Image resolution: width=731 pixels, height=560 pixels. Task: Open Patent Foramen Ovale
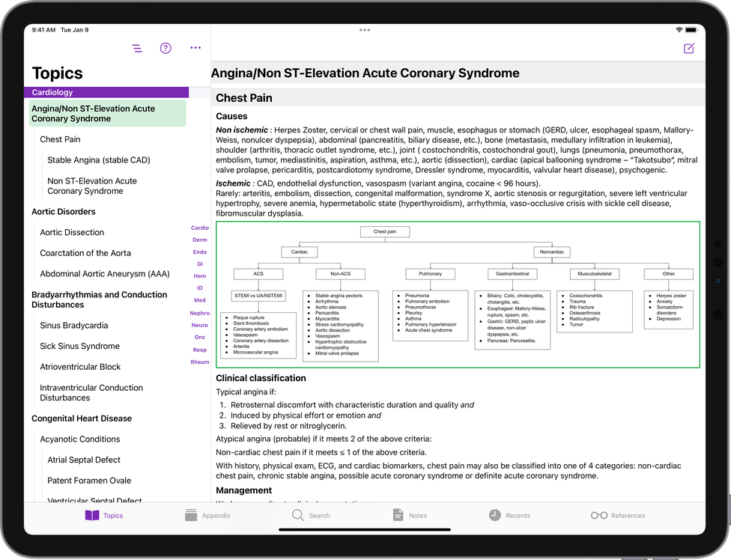click(x=89, y=481)
